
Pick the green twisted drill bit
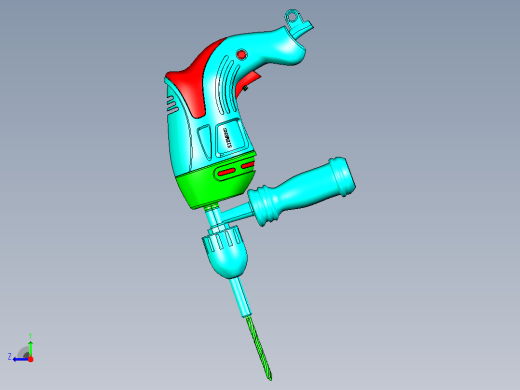(x=259, y=348)
